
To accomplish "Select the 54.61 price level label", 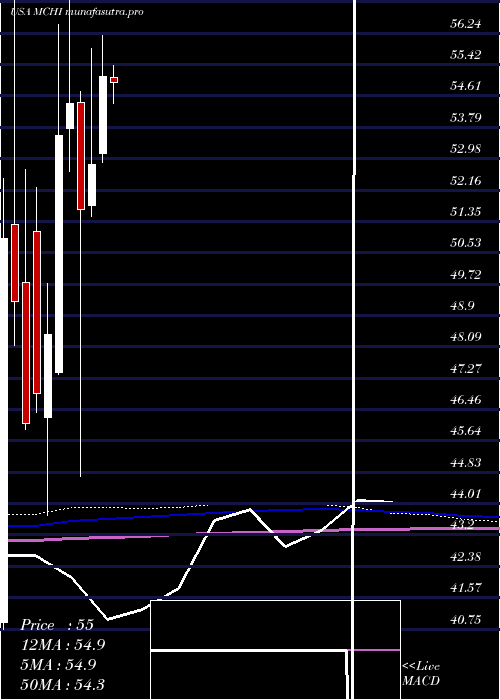I will click(466, 86).
